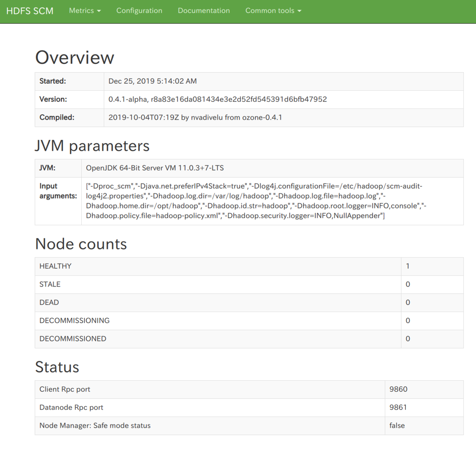Select the HEALTHY node count row
This screenshot has width=476, height=471.
tap(249, 266)
